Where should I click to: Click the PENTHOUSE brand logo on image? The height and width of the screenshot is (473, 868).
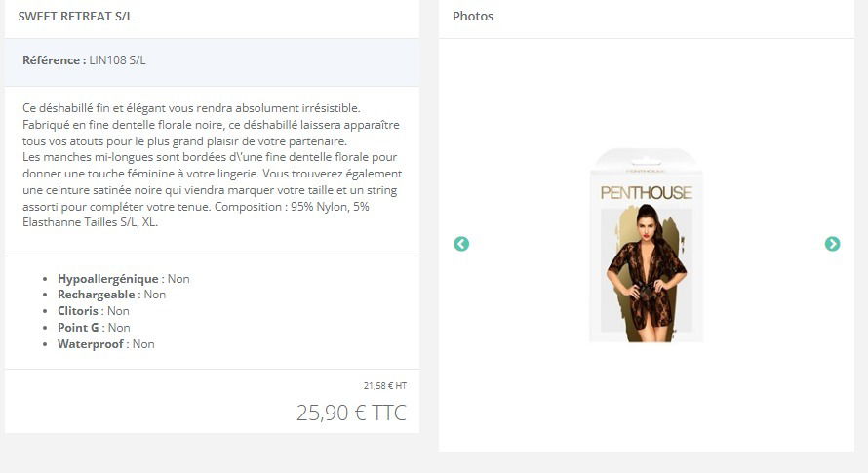coord(646,193)
